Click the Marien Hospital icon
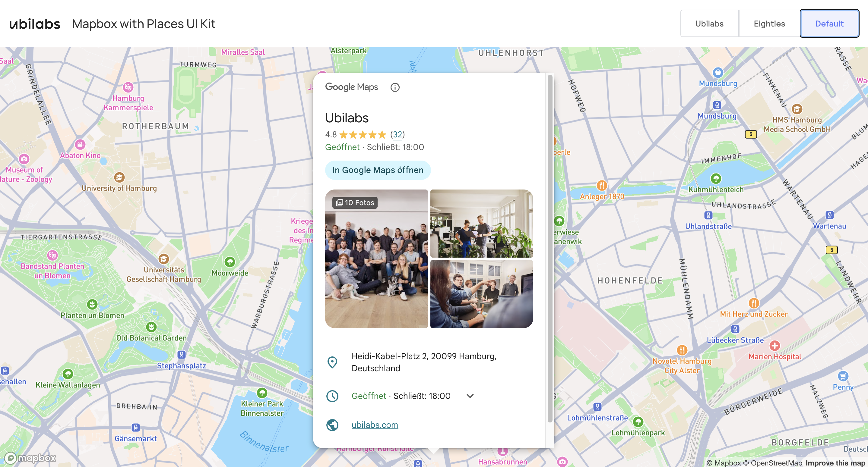This screenshot has width=868, height=467. [x=775, y=346]
